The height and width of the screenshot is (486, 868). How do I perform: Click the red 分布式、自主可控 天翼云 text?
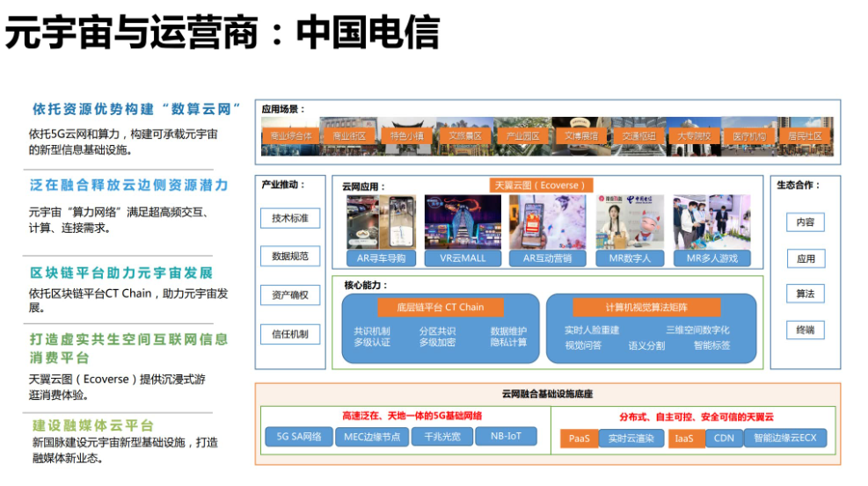pos(697,417)
